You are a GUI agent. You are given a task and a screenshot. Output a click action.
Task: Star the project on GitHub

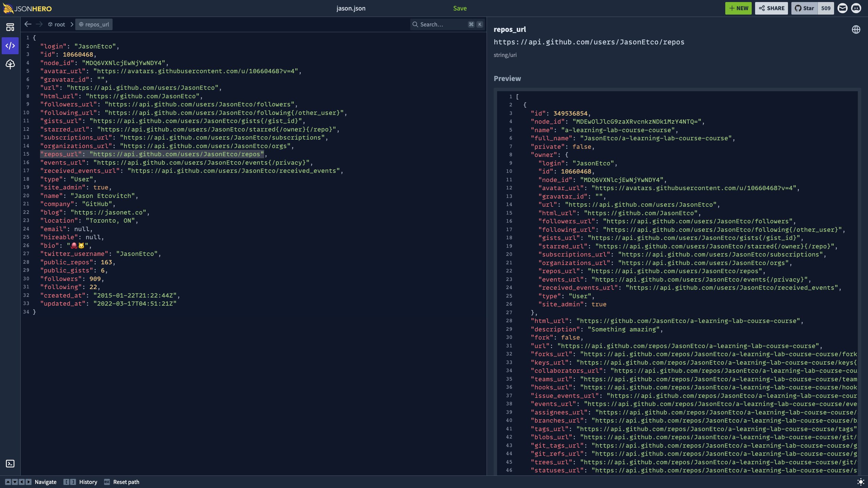click(805, 8)
